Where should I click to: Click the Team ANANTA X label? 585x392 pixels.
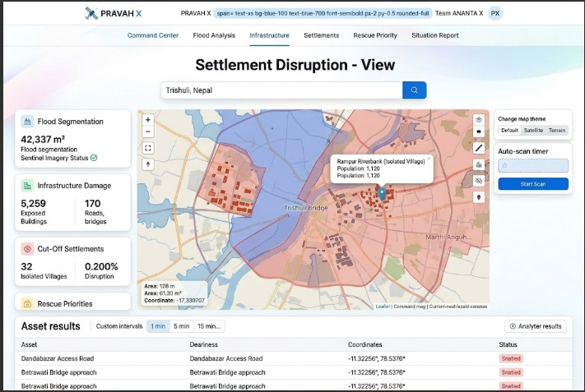pos(459,13)
